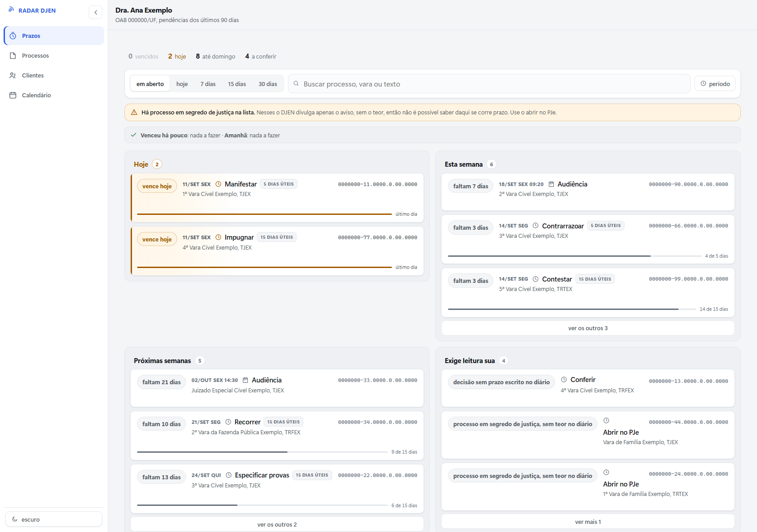This screenshot has height=532, width=757.
Task: Click the people icon next to Clientes
Action: (13, 75)
